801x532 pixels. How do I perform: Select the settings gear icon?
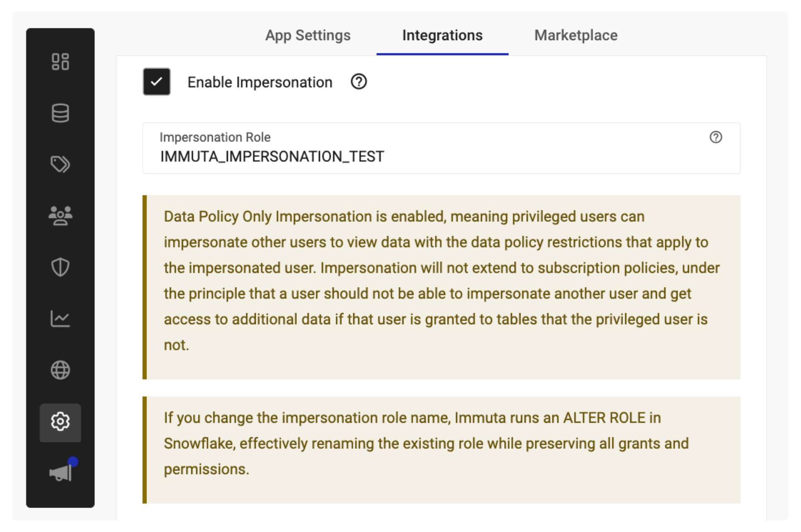click(x=60, y=422)
